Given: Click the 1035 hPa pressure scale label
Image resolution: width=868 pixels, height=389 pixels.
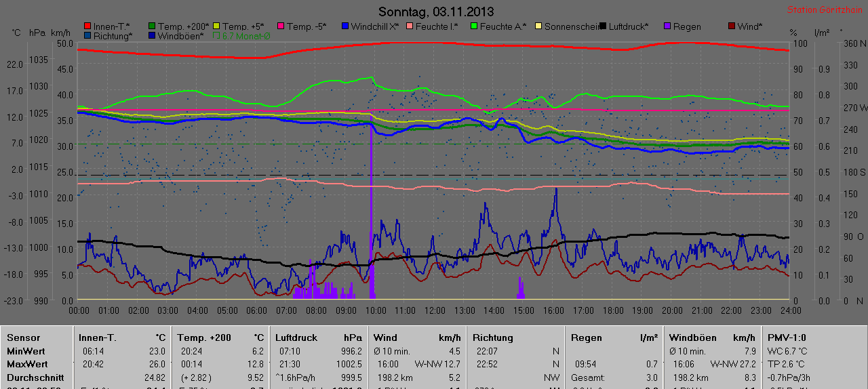Looking at the screenshot, I should (x=38, y=60).
